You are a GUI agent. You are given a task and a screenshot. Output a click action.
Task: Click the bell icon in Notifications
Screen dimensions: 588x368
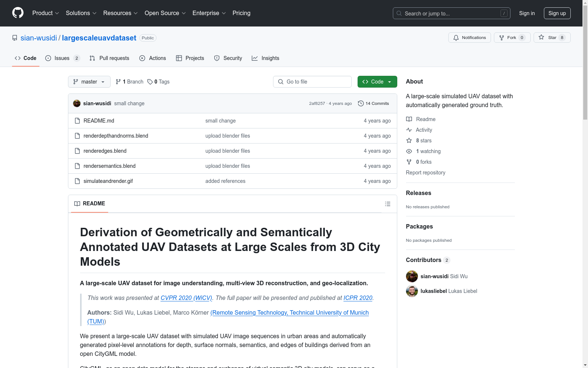tap(456, 38)
